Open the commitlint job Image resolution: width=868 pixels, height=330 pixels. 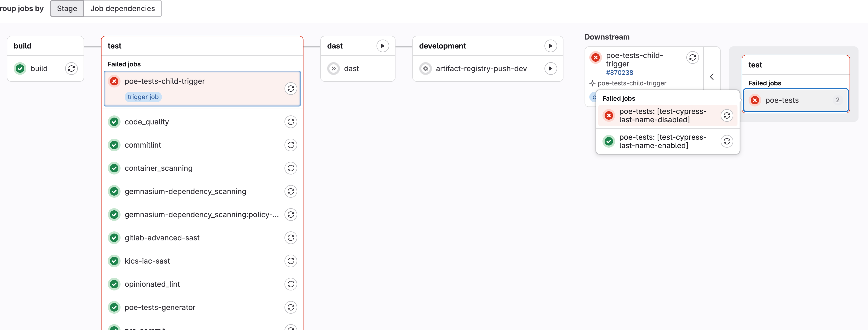[143, 145]
